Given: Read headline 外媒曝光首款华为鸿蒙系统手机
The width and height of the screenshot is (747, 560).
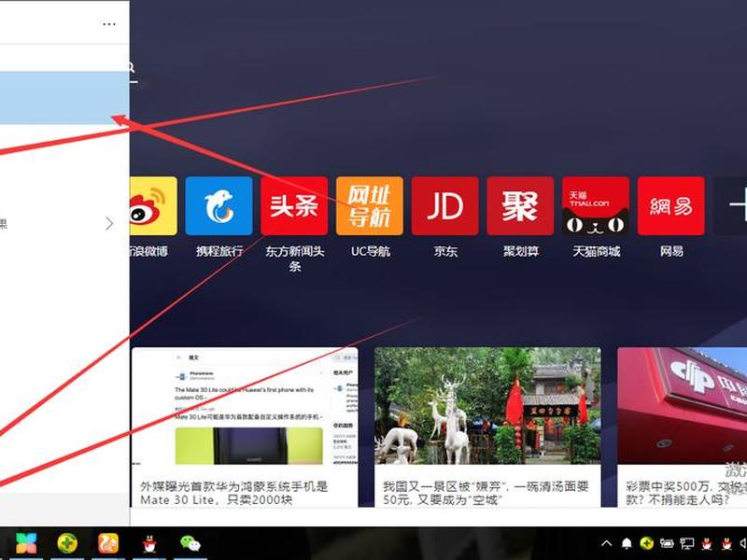Looking at the screenshot, I should tap(234, 493).
